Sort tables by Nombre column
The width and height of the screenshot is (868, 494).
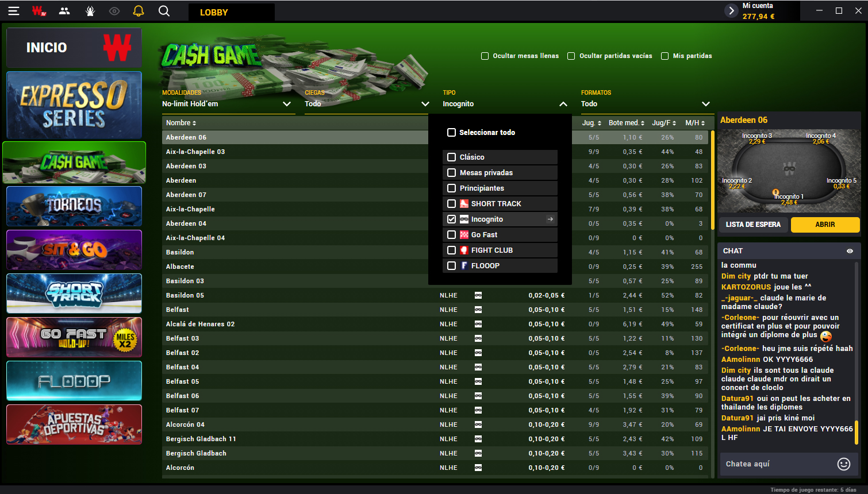coord(181,123)
